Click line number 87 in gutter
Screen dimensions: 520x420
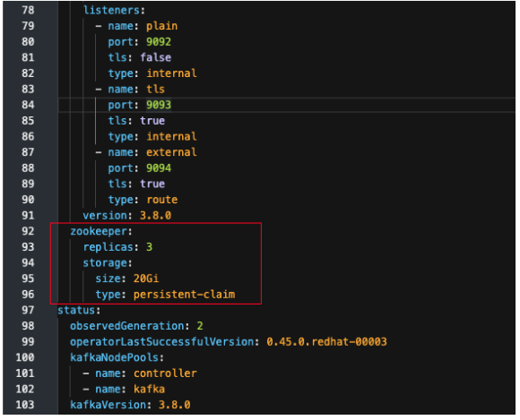pyautogui.click(x=28, y=152)
